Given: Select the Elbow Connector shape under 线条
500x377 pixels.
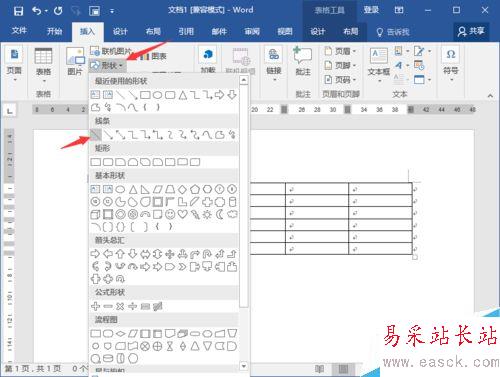Looking at the screenshot, I should pyautogui.click(x=133, y=135).
